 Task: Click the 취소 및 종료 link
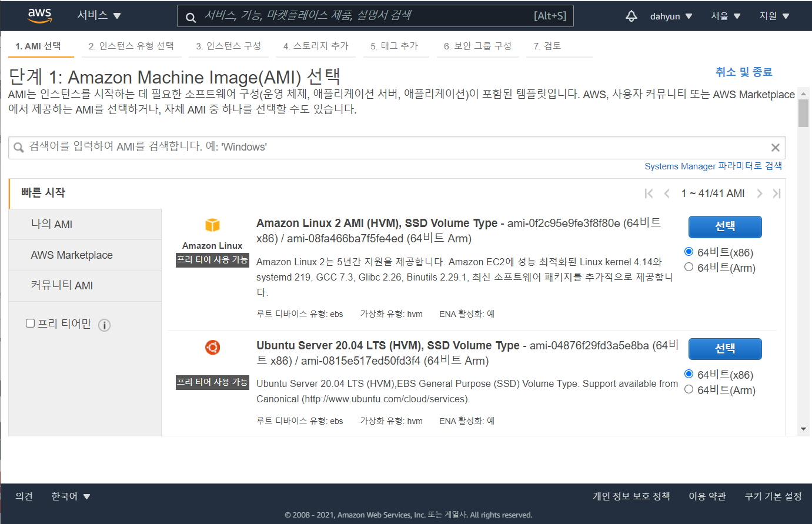(x=744, y=72)
